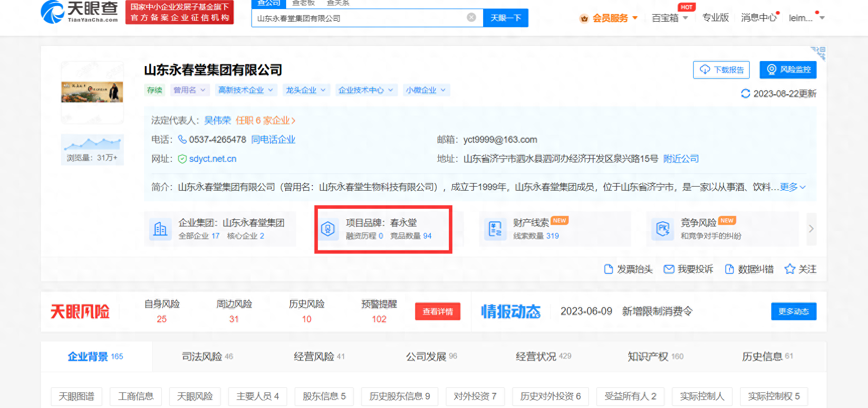Click the 对外投资 7 sub-section button
868x408 pixels.
pos(475,396)
